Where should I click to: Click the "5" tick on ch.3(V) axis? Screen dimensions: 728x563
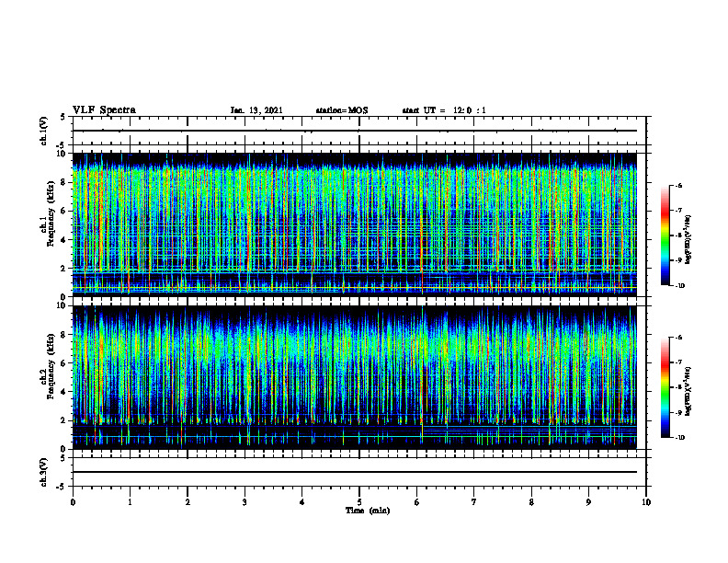coord(64,458)
